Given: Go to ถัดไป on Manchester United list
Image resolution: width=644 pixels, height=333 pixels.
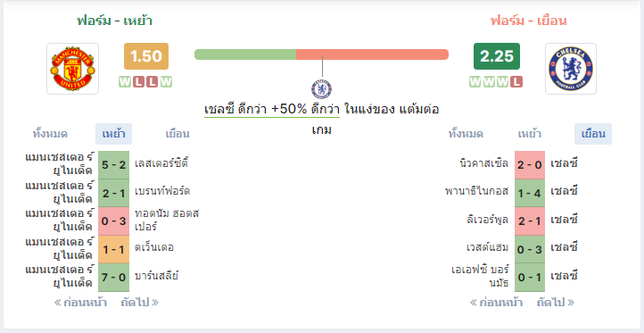Looking at the screenshot, I should (x=139, y=303).
